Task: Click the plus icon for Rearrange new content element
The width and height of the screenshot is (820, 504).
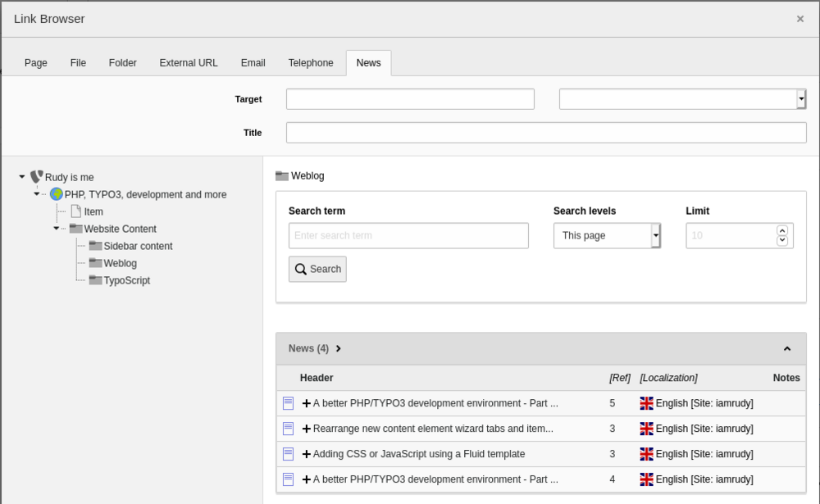Action: (307, 429)
